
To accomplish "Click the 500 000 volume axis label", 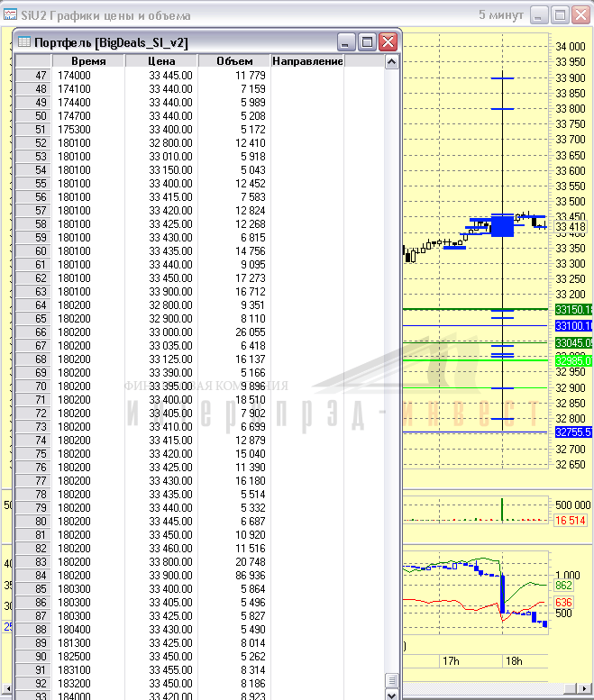I will point(572,505).
